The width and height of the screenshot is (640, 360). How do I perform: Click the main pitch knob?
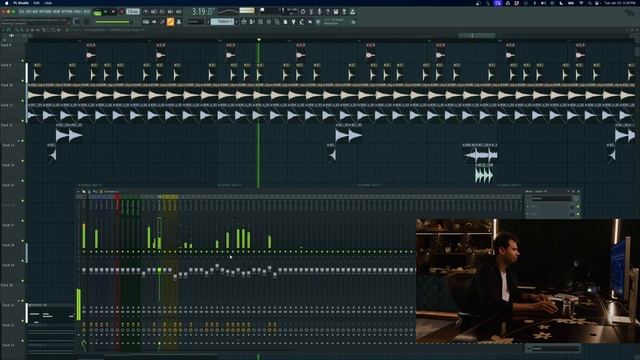click(87, 21)
